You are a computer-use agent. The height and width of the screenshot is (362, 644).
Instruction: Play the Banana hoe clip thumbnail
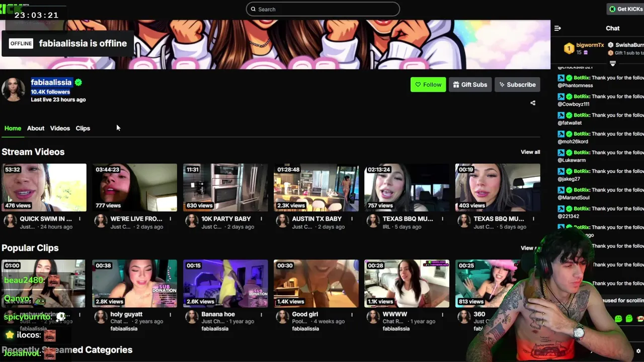(225, 284)
